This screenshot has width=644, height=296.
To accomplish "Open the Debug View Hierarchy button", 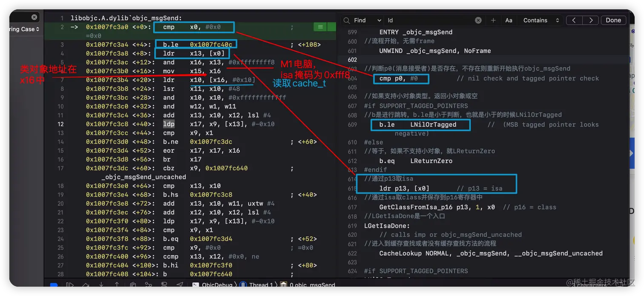I will (133, 285).
